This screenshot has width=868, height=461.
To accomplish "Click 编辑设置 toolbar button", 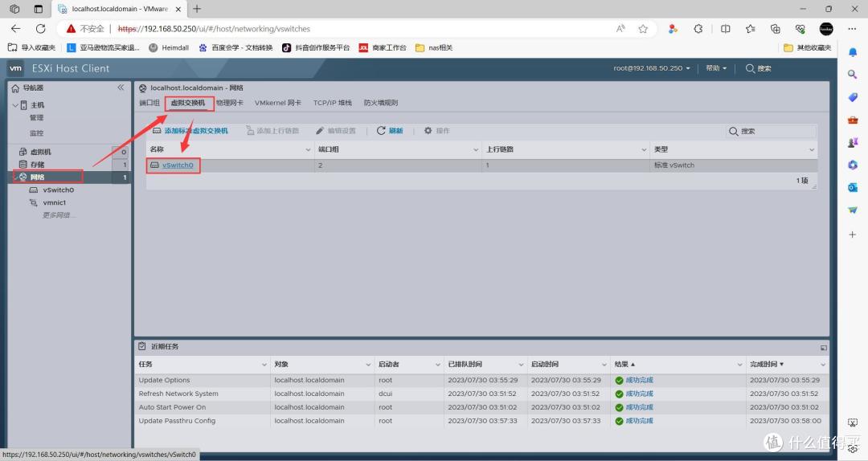I will (x=335, y=131).
